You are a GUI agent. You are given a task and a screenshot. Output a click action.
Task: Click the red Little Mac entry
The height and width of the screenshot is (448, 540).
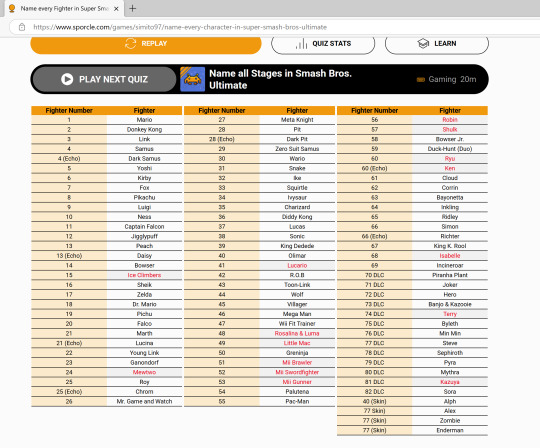point(297,343)
